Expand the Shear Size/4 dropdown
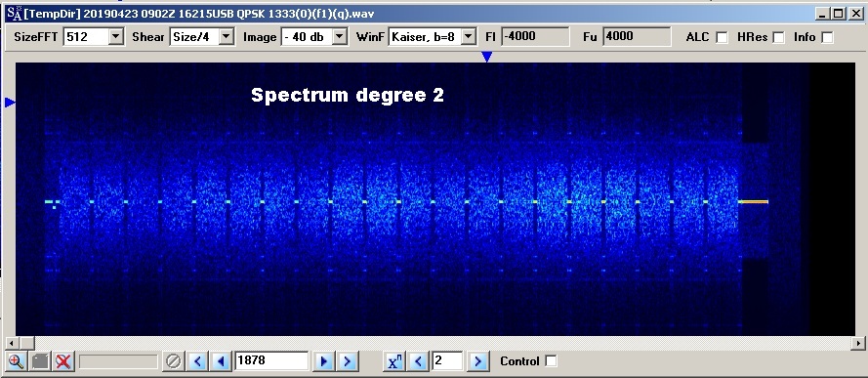 227,37
